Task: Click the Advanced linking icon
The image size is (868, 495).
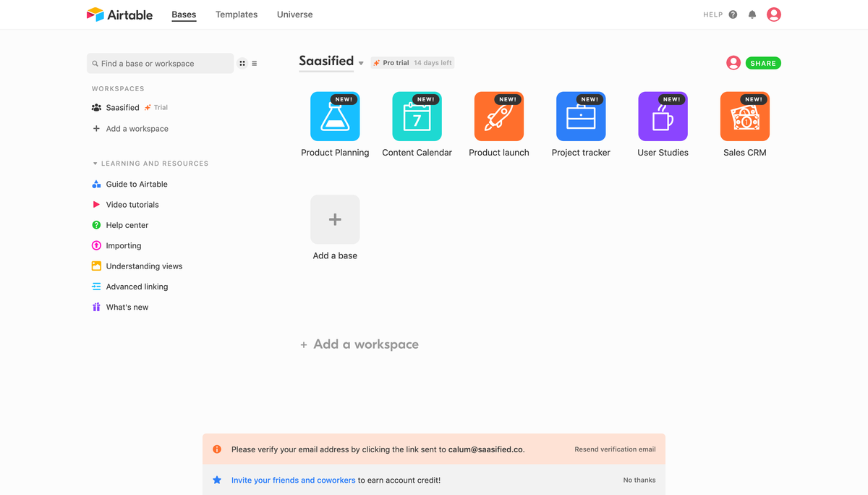Action: 96,287
